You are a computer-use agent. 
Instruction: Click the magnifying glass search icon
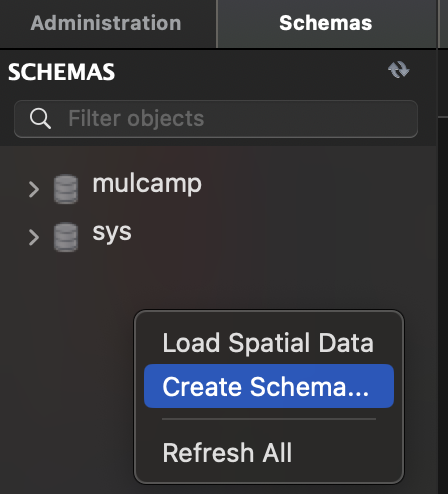[x=40, y=118]
